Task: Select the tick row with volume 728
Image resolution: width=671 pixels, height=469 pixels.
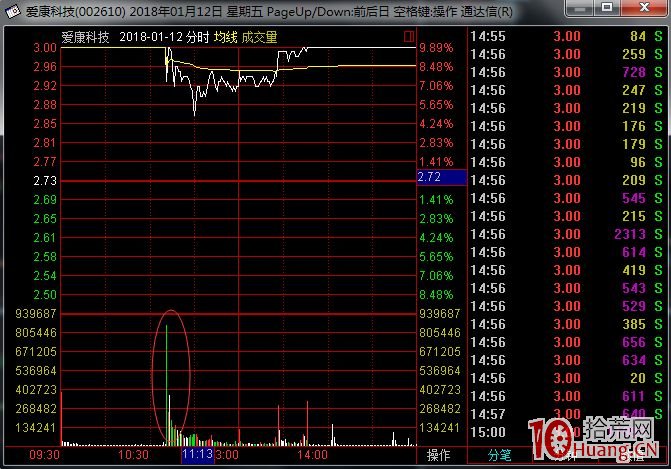Action: coord(566,72)
